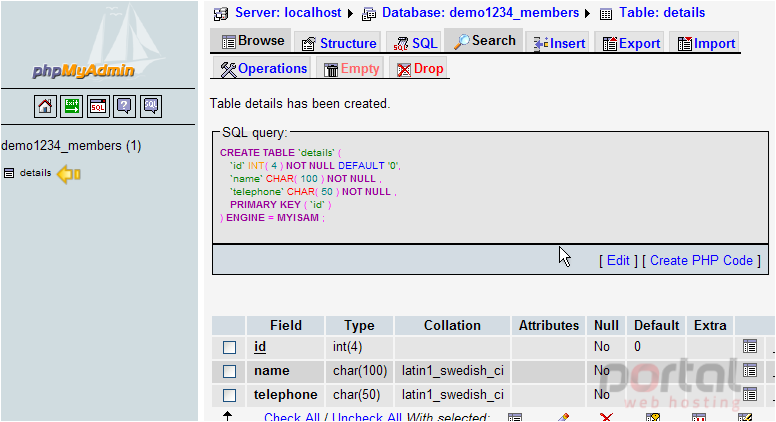The height and width of the screenshot is (422, 776).
Task: Switch to the Browse tab
Action: click(253, 41)
